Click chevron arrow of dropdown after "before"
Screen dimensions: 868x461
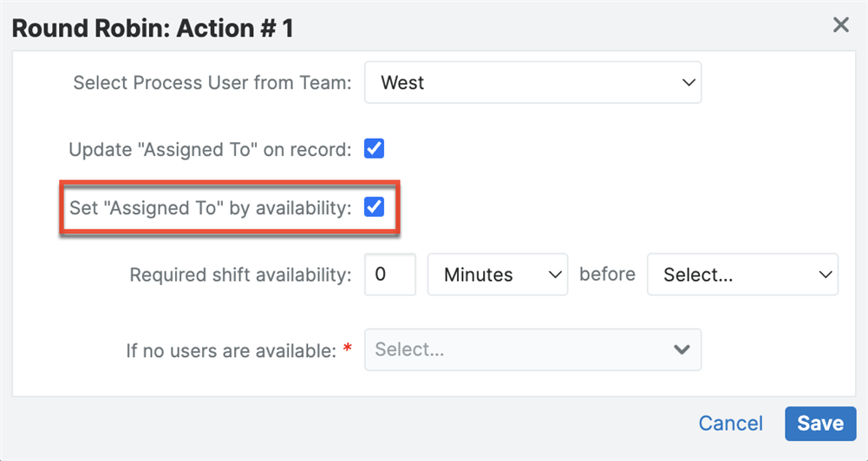(825, 275)
